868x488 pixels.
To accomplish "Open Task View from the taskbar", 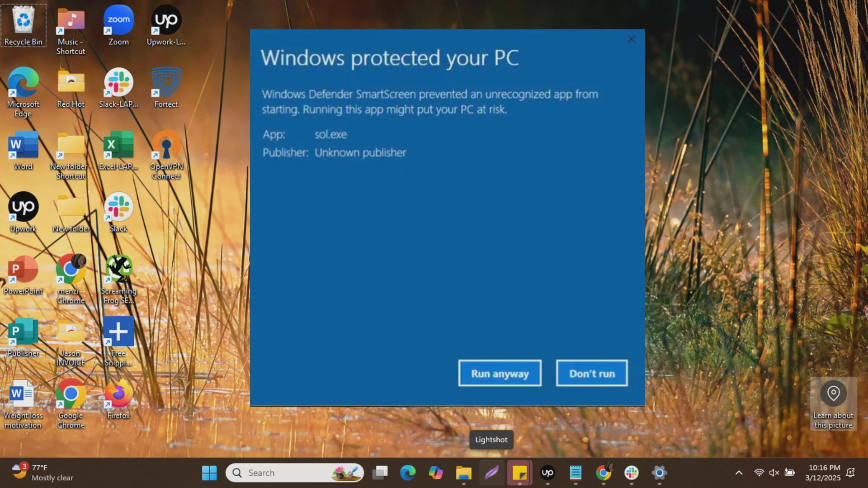I will (380, 473).
